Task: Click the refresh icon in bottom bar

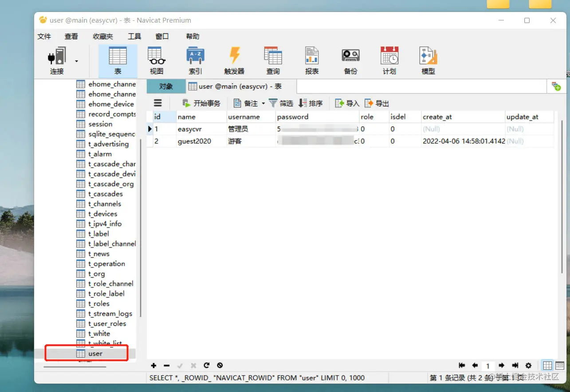Action: click(x=206, y=365)
